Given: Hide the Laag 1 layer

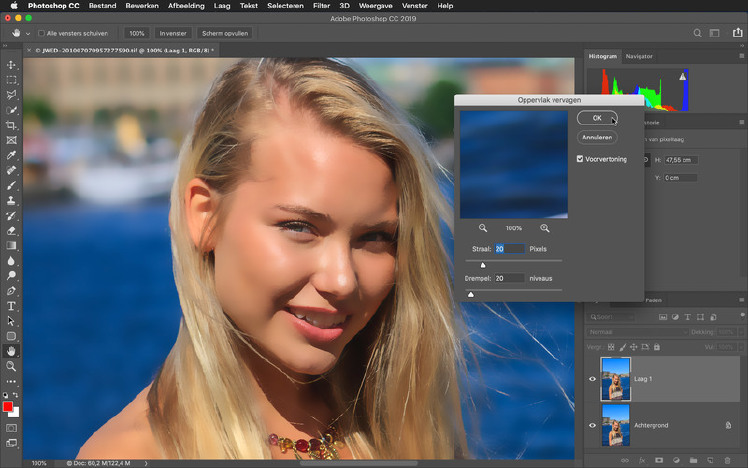Looking at the screenshot, I should (592, 379).
